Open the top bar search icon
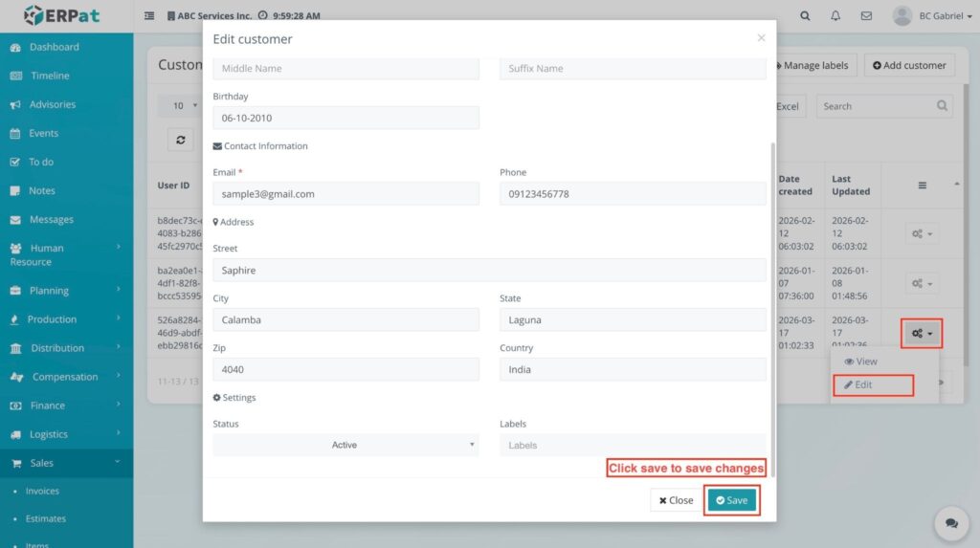This screenshot has width=980, height=548. point(805,15)
